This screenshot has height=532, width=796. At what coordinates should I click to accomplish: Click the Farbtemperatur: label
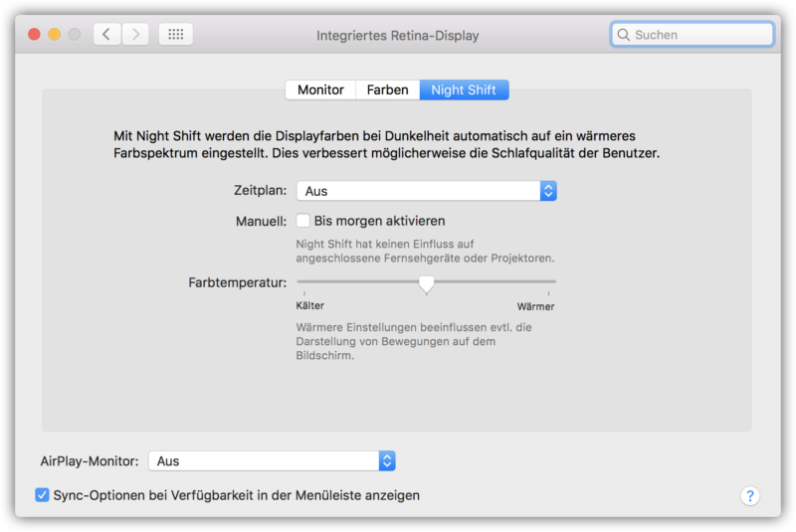tap(237, 282)
